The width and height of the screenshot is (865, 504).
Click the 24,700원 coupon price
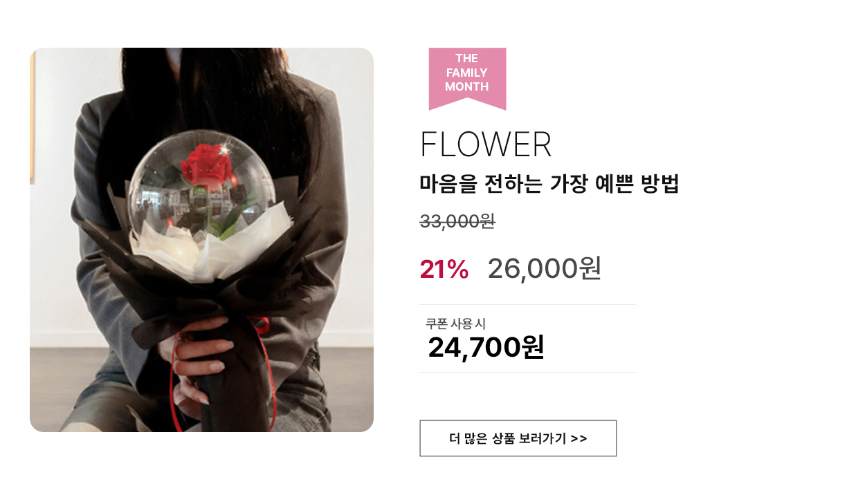(486, 347)
